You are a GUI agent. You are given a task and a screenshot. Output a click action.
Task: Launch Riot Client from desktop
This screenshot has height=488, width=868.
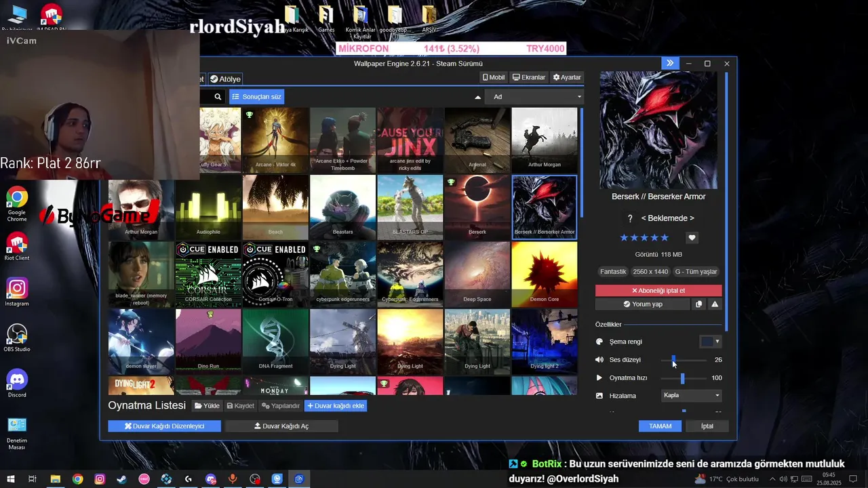[17, 247]
